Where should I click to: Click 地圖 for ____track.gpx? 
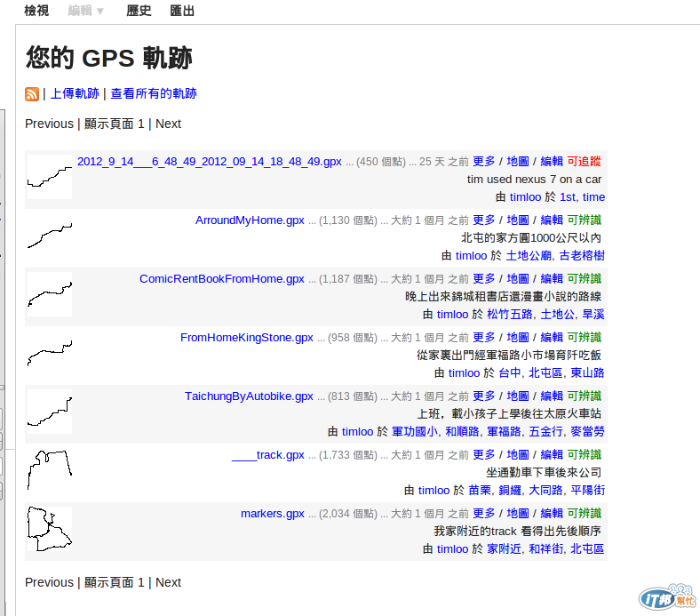coord(518,455)
